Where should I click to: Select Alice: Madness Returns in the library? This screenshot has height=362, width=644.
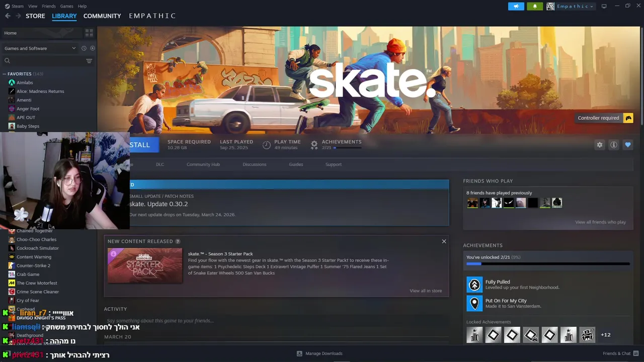(40, 92)
